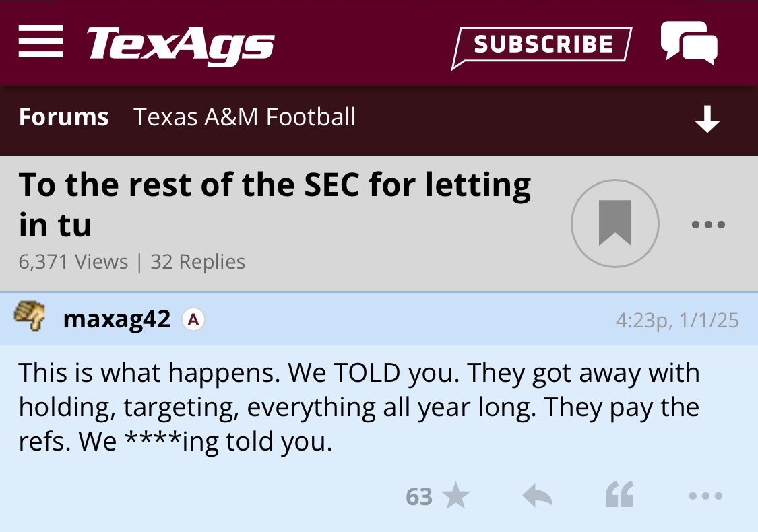The image size is (758, 532).
Task: Open the maxag42 user profile
Action: 117,319
